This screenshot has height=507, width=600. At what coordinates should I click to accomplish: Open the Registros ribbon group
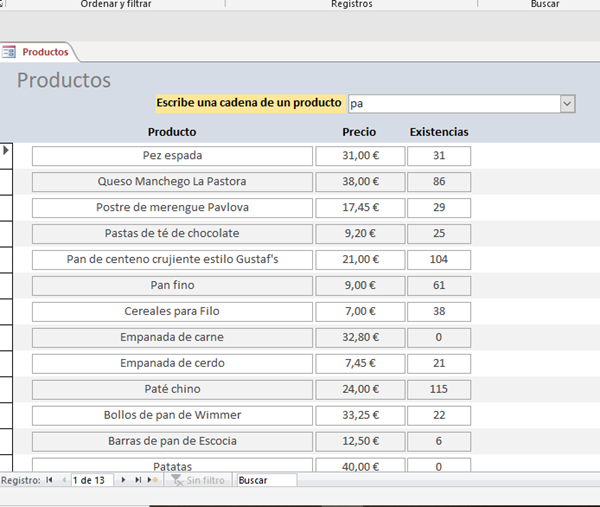[351, 4]
